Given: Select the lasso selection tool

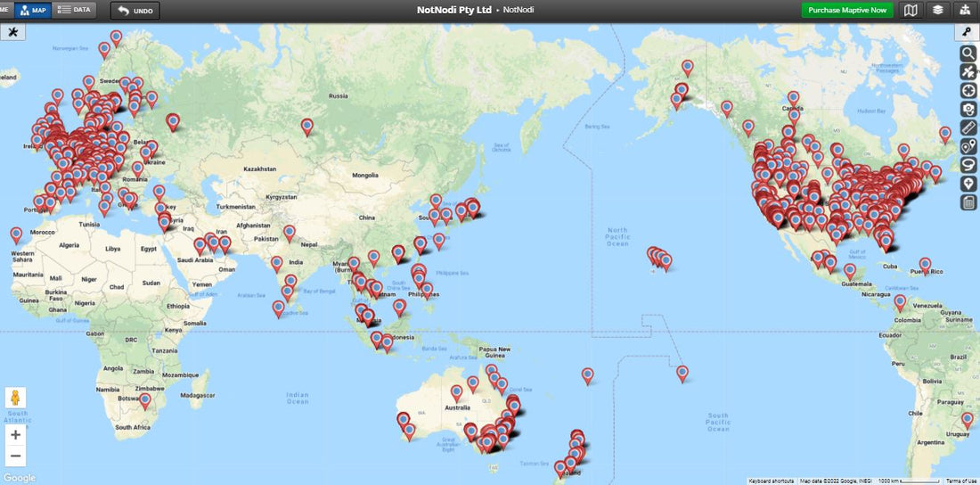Looking at the screenshot, I should click(x=968, y=165).
